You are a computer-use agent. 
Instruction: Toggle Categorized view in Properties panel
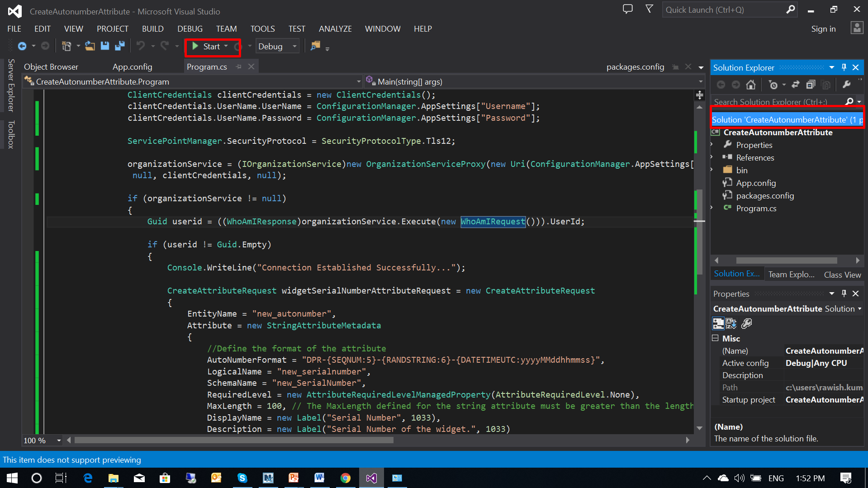(718, 323)
